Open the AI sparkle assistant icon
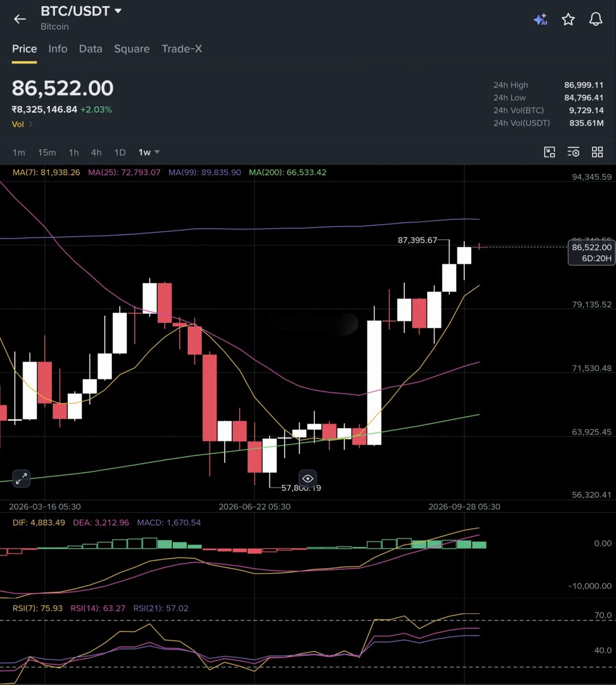The image size is (616, 685). click(540, 19)
